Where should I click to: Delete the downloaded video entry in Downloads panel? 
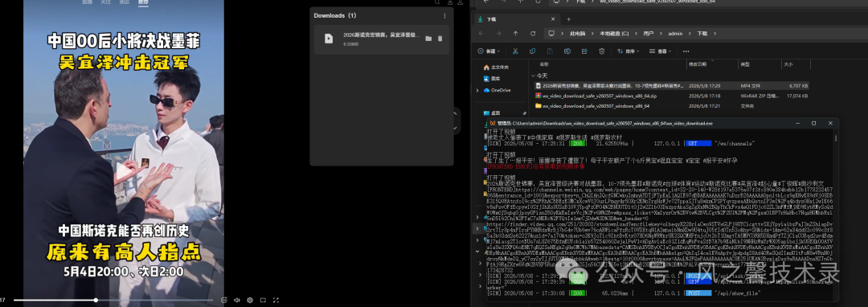point(440,39)
